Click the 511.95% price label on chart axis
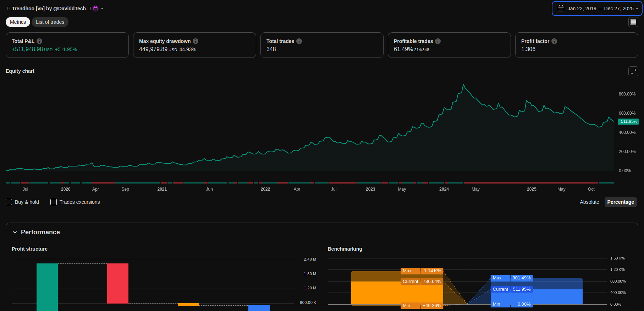Screen dimensions: 644x311 [628, 121]
